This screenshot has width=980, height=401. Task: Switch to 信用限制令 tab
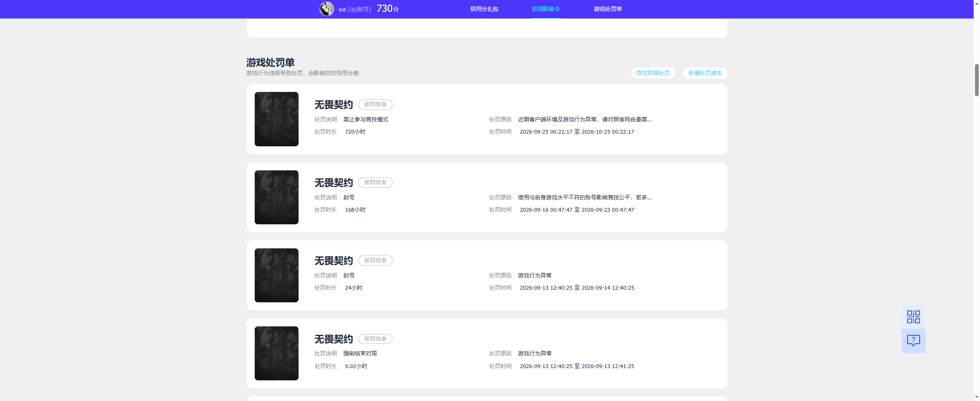tap(546, 9)
